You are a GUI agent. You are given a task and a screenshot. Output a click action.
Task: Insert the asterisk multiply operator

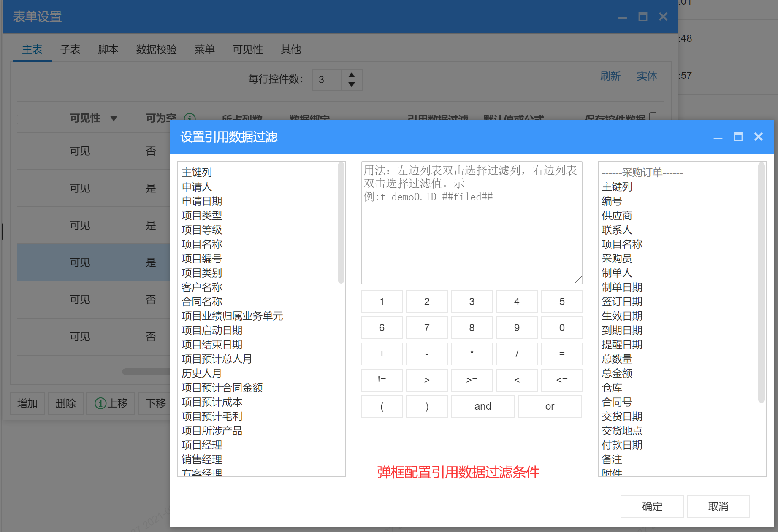472,354
